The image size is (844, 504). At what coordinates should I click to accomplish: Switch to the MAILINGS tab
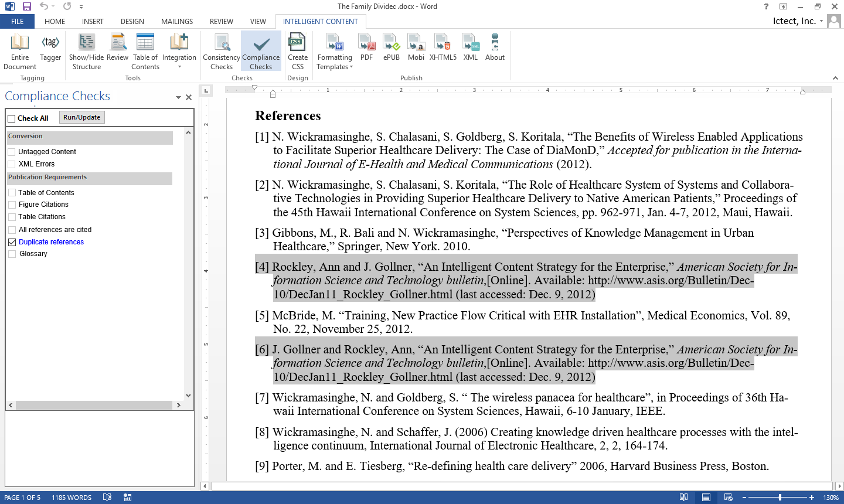point(177,22)
